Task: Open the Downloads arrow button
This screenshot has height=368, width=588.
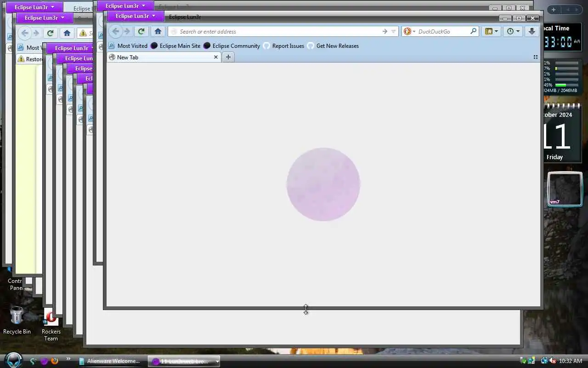Action: point(531,31)
